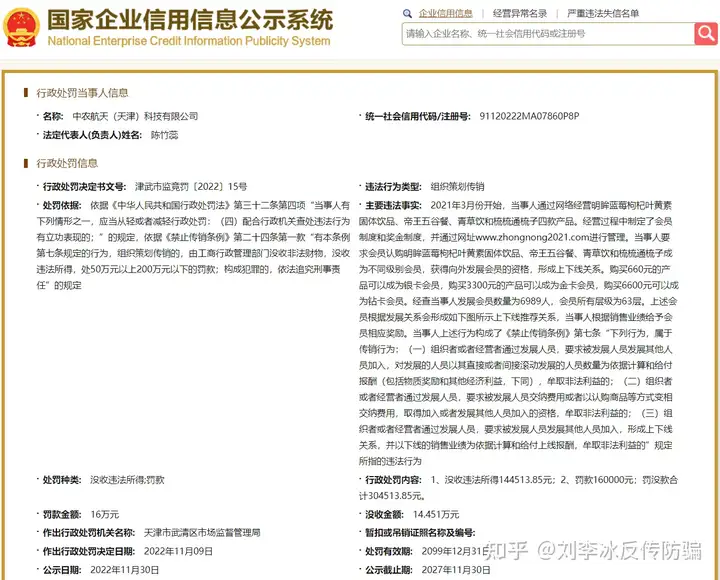Select fine amount 16万元
The image size is (720, 580).
105,514
